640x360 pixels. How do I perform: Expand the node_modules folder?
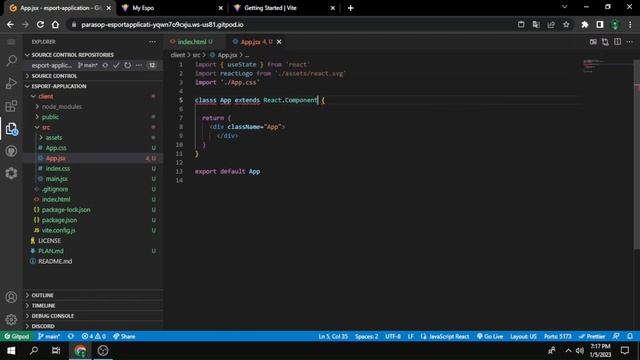(61, 107)
